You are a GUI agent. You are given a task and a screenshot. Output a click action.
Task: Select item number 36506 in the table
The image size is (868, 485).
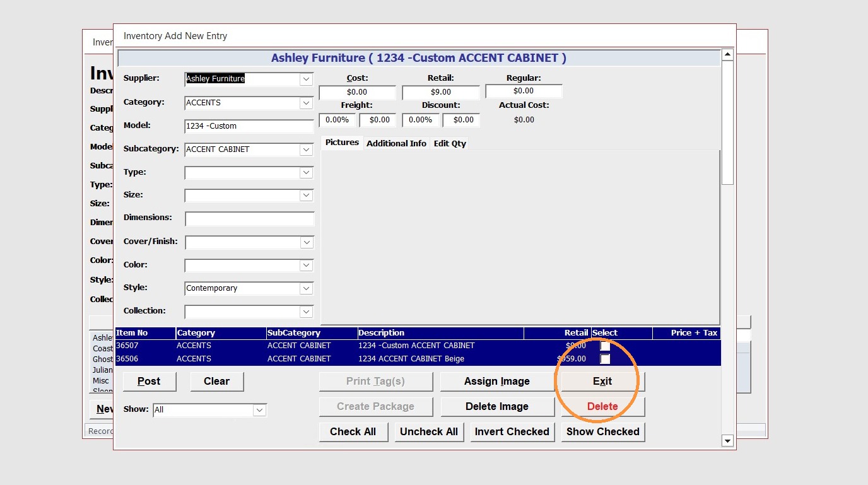tap(127, 359)
